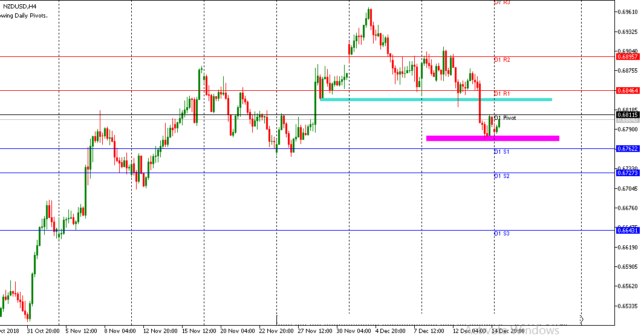Image resolution: width=644 pixels, height=336 pixels.
Task: Click the NZDUSD,H4 chart title
Action: (19, 7)
